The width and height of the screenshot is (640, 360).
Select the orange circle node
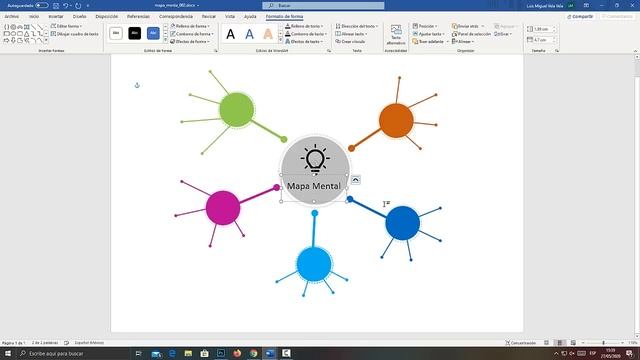[396, 121]
